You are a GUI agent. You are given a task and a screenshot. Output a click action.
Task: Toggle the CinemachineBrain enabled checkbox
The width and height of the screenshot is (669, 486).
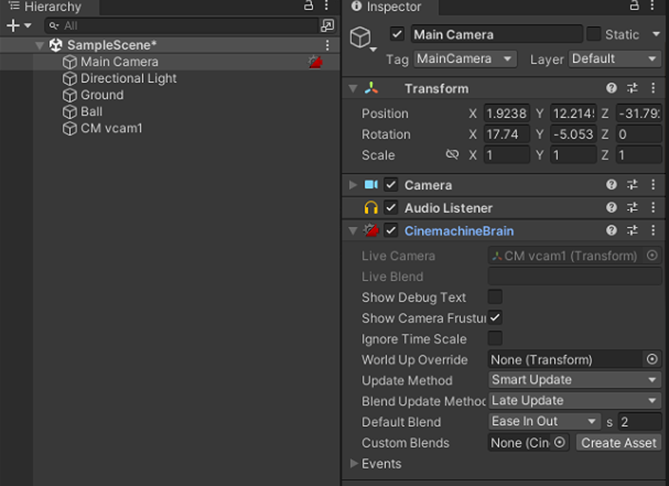click(391, 231)
